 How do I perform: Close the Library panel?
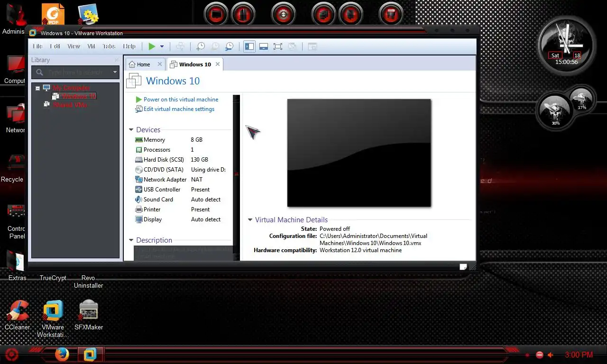click(117, 60)
